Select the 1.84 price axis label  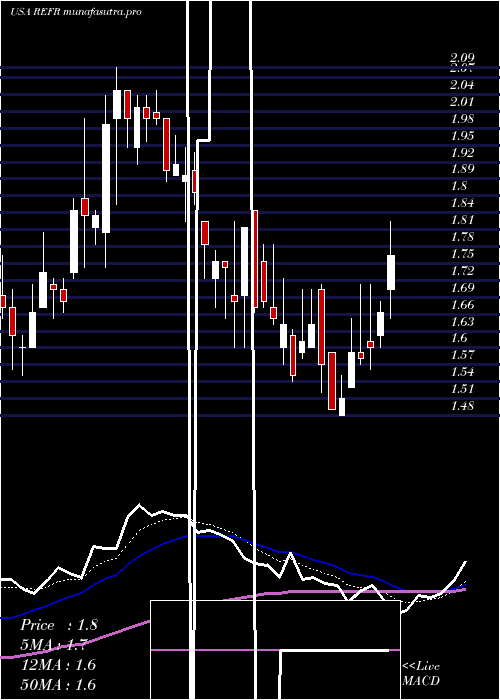pos(462,203)
